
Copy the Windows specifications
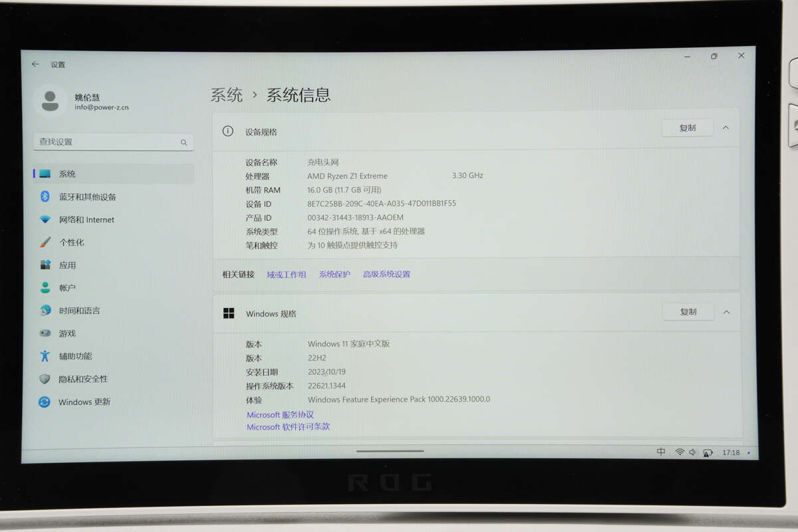point(688,311)
